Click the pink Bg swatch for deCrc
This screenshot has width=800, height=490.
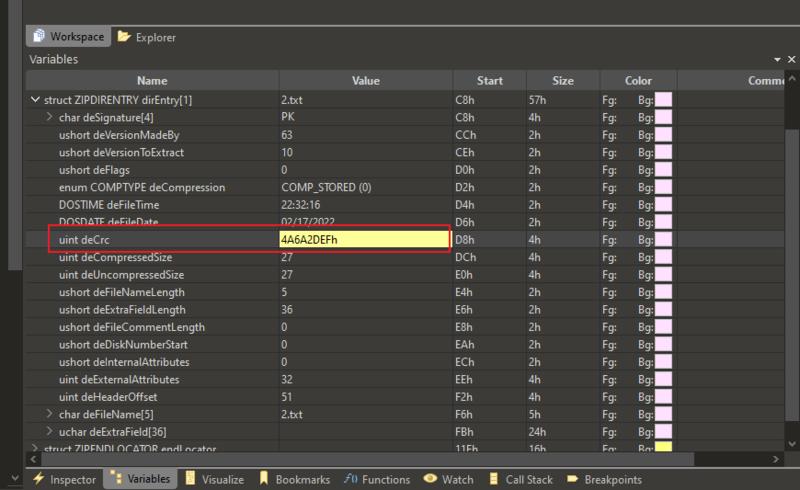pyautogui.click(x=663, y=239)
